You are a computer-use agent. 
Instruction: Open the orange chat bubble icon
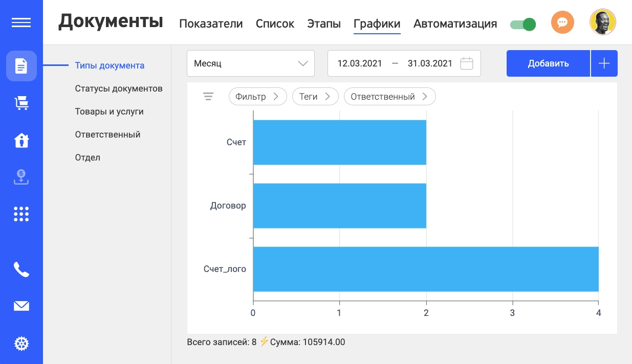coord(562,22)
